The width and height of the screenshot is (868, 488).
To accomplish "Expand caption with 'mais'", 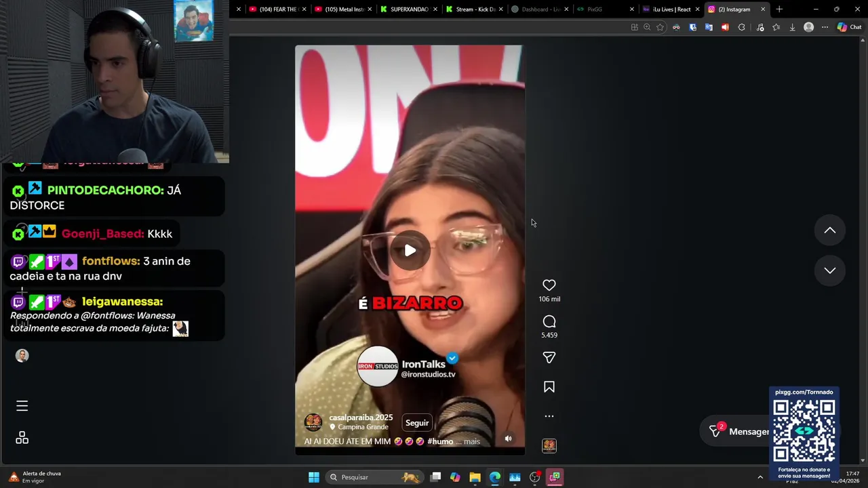I will 472,441.
